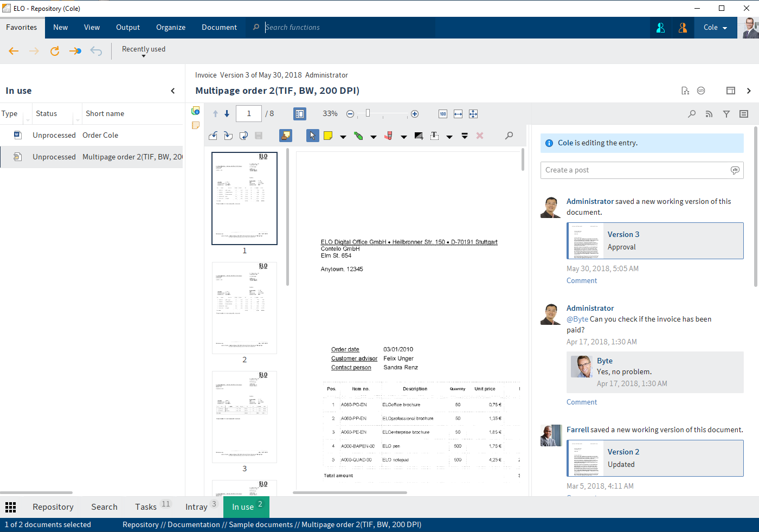
Task: Click the zoom slider handle
Action: click(x=368, y=113)
